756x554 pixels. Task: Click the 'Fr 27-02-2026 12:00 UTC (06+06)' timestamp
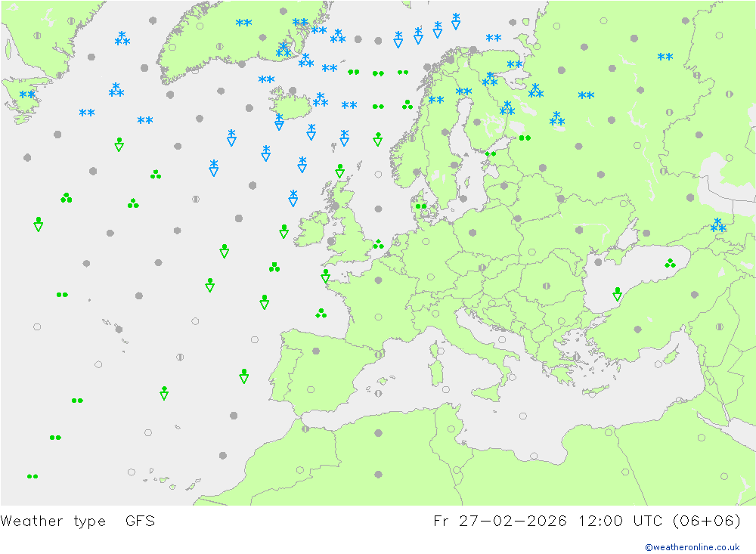(x=587, y=521)
